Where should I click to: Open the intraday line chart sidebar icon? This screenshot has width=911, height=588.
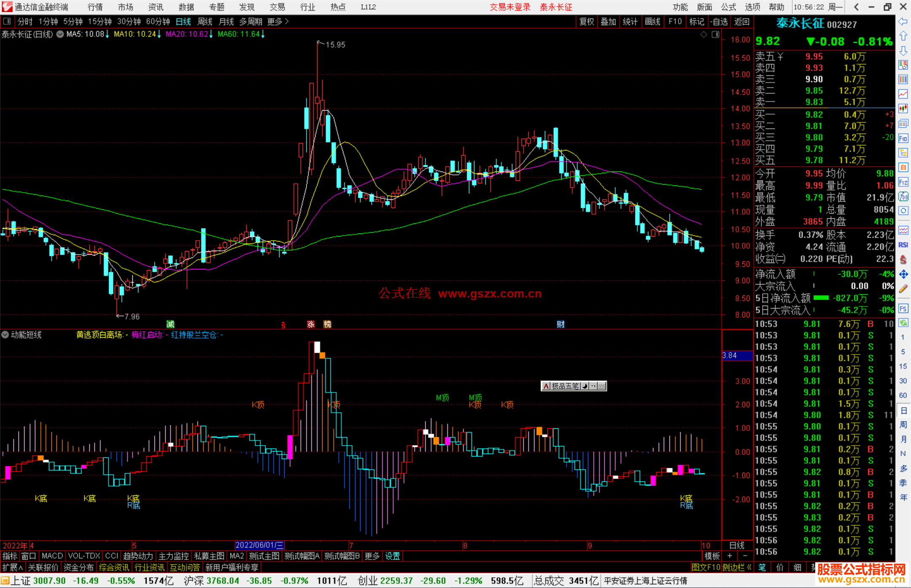point(903,94)
